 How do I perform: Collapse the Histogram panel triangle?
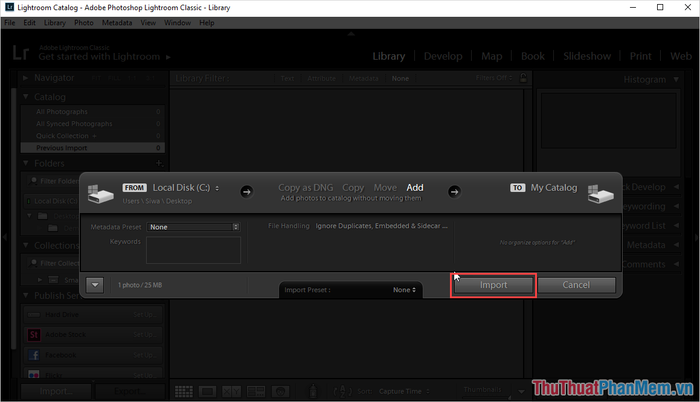coord(676,80)
